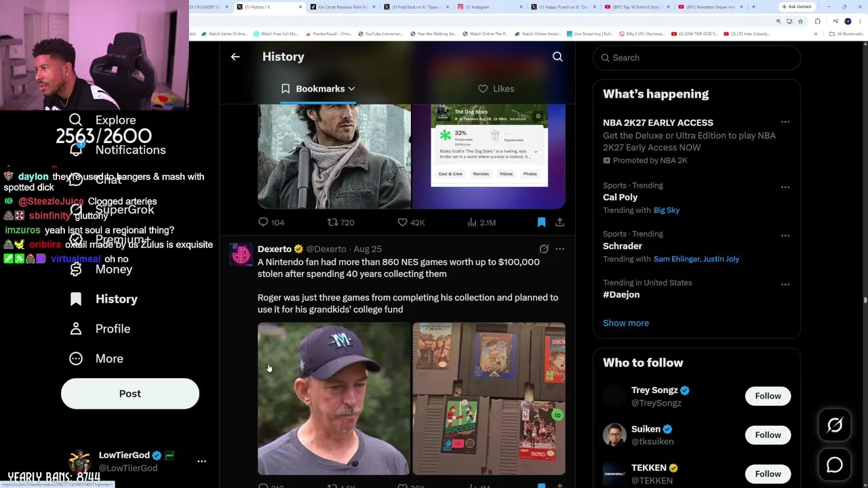Open the All Bookmarks folder
Viewport: 868px width, 488px height.
pyautogui.click(x=846, y=34)
